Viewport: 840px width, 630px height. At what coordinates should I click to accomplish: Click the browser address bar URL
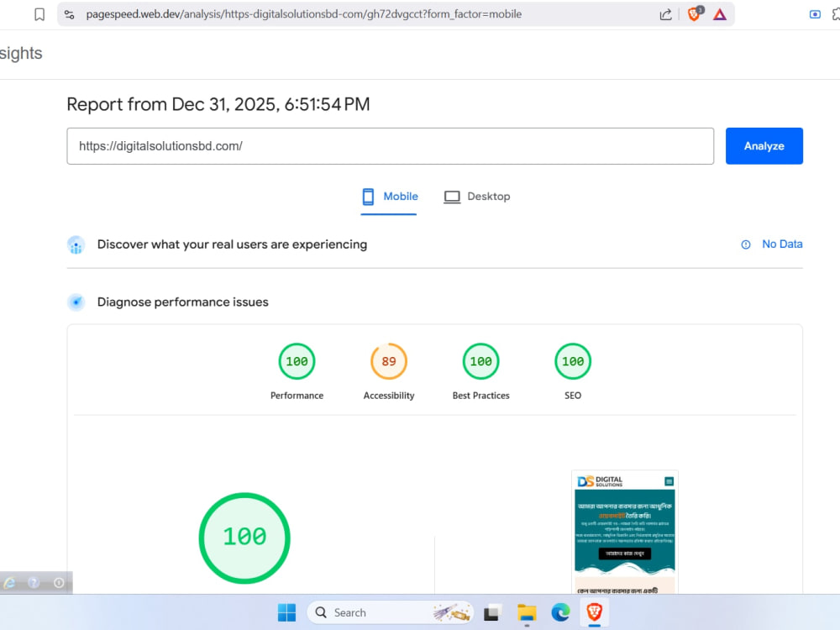[304, 14]
